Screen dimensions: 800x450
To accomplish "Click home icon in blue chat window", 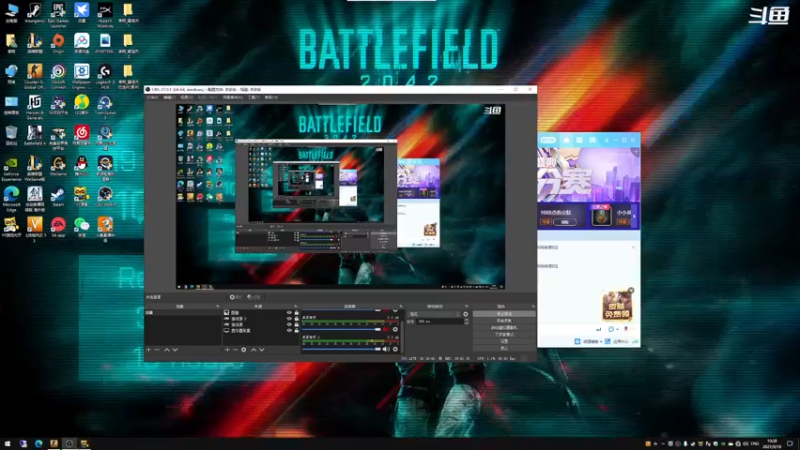I will [x=566, y=140].
